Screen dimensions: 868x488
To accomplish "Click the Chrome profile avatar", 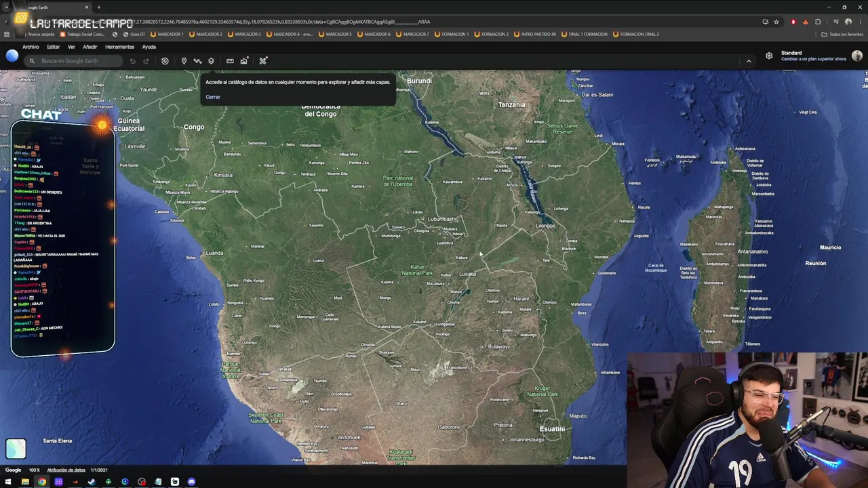I will pos(848,22).
